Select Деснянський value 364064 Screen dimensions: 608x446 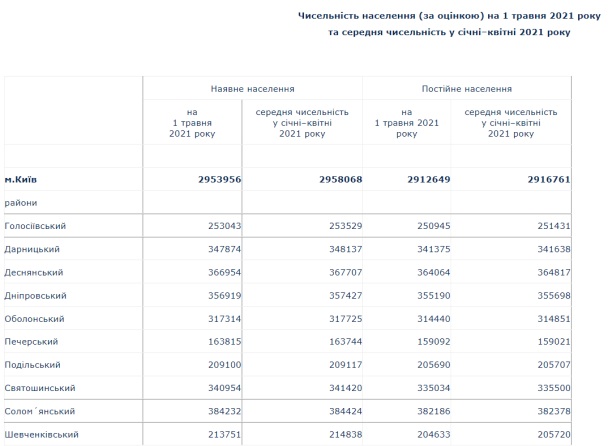click(x=434, y=273)
